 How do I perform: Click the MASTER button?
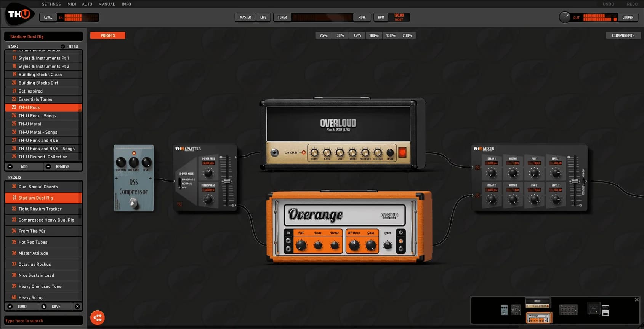coord(245,17)
